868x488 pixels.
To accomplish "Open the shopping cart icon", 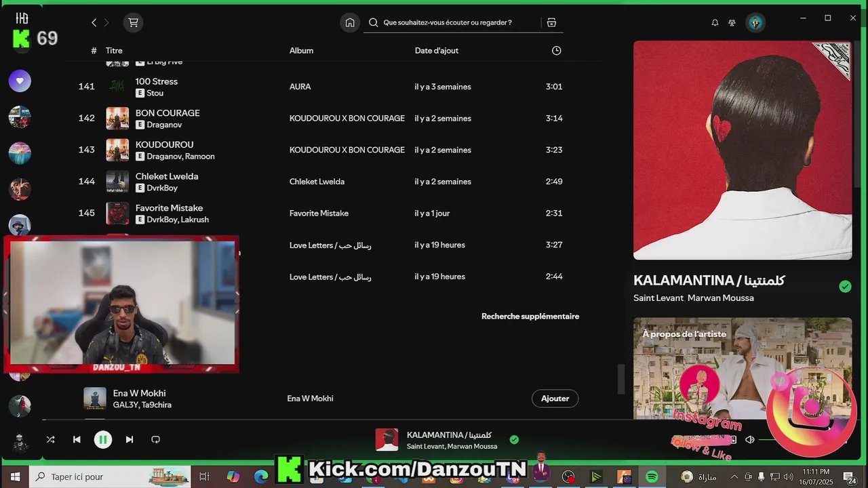I will [133, 22].
